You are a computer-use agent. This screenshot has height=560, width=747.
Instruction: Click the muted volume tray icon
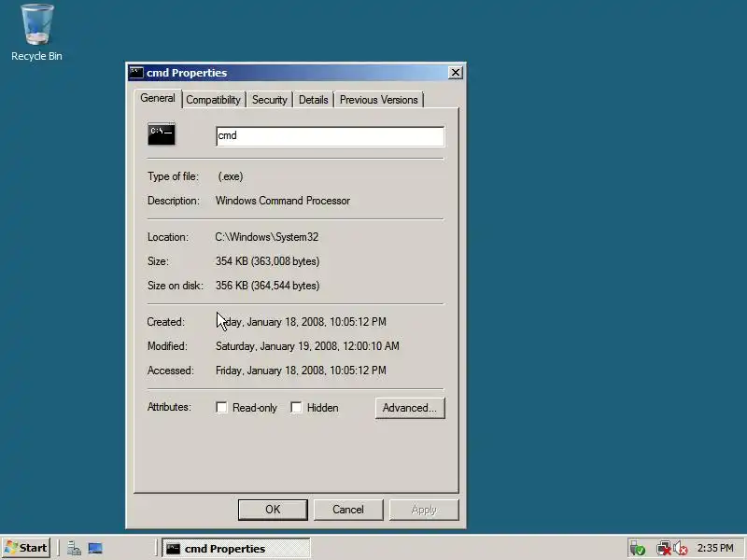tap(681, 548)
